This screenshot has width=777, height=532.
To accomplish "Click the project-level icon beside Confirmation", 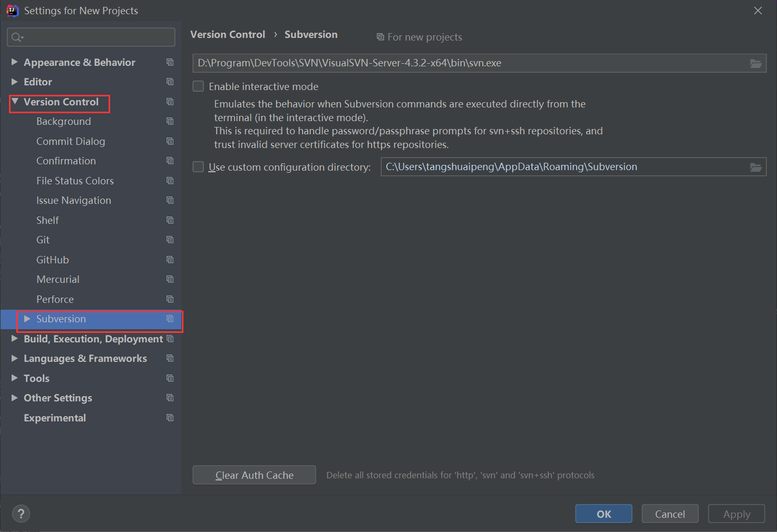I will 170,161.
